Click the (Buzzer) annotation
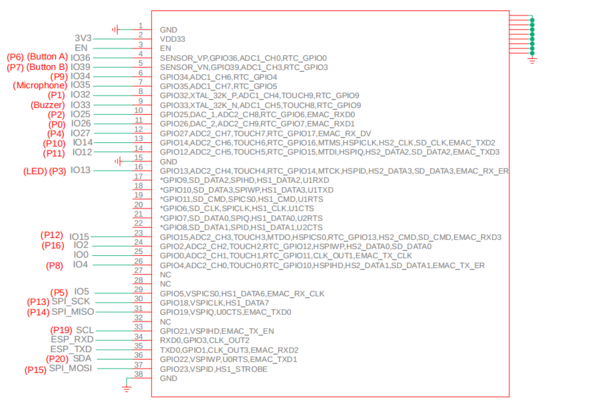This screenshot has width=600, height=408. tap(47, 105)
